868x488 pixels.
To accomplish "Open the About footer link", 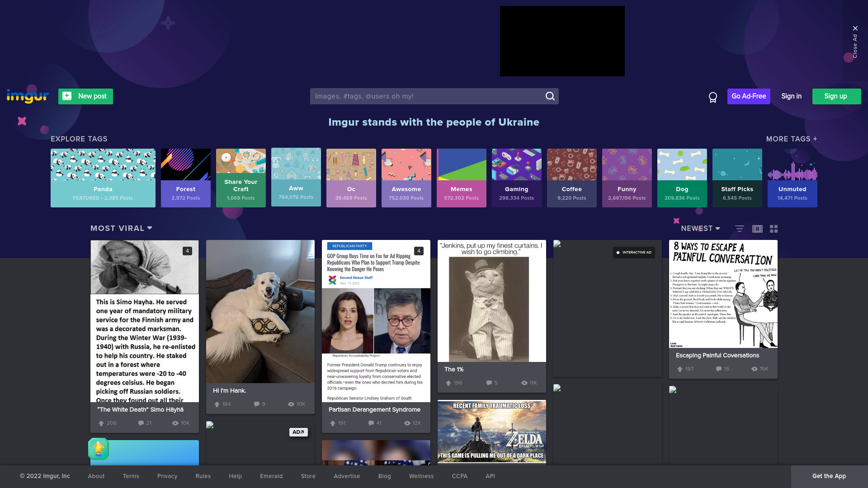I will (x=96, y=476).
